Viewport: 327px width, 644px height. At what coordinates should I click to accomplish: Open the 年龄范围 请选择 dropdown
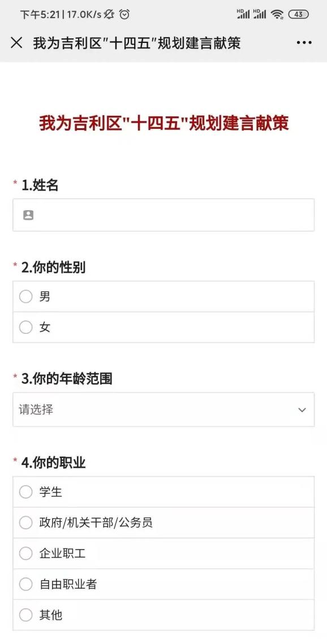pyautogui.click(x=163, y=410)
